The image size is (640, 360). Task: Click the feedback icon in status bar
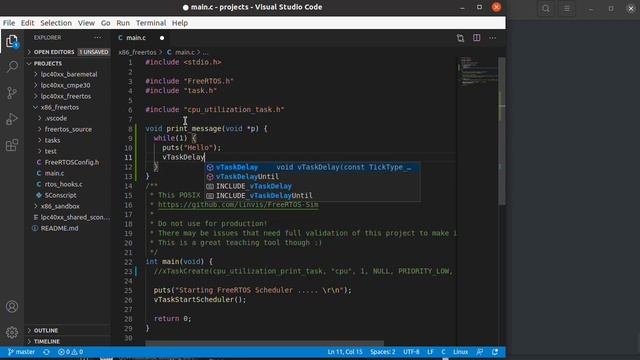[x=480, y=352]
